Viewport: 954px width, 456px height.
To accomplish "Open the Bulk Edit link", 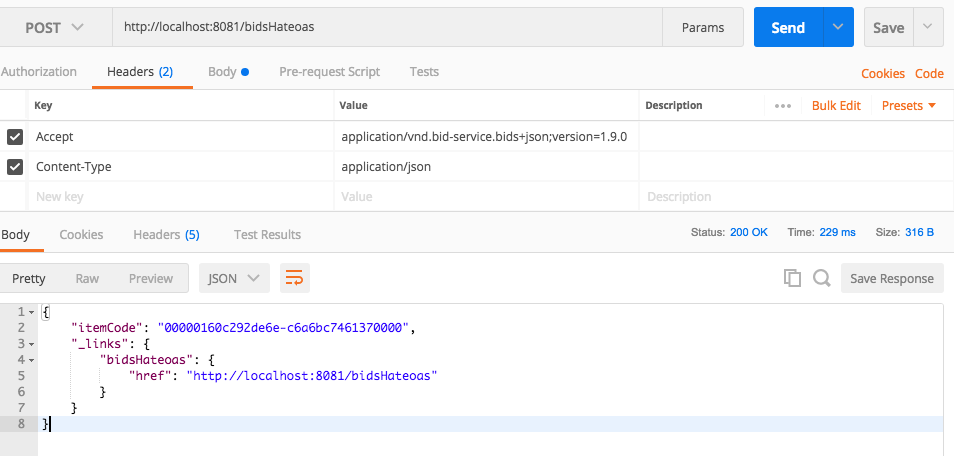I will (x=836, y=105).
